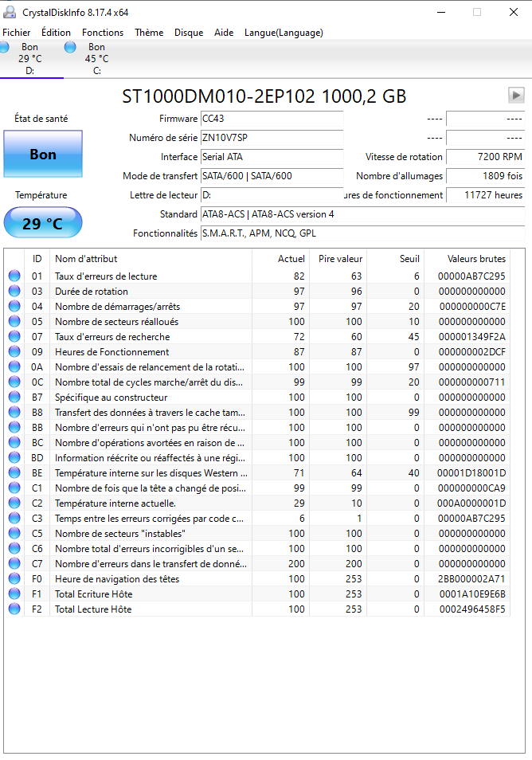Click raw value 2BB000002A71
Screen dimensions: 532x760
(x=471, y=578)
